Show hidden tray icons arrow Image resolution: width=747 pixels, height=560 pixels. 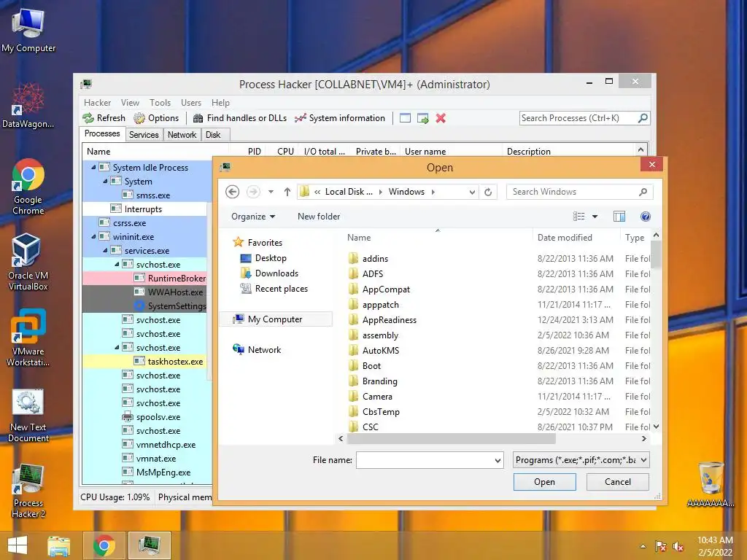[643, 546]
